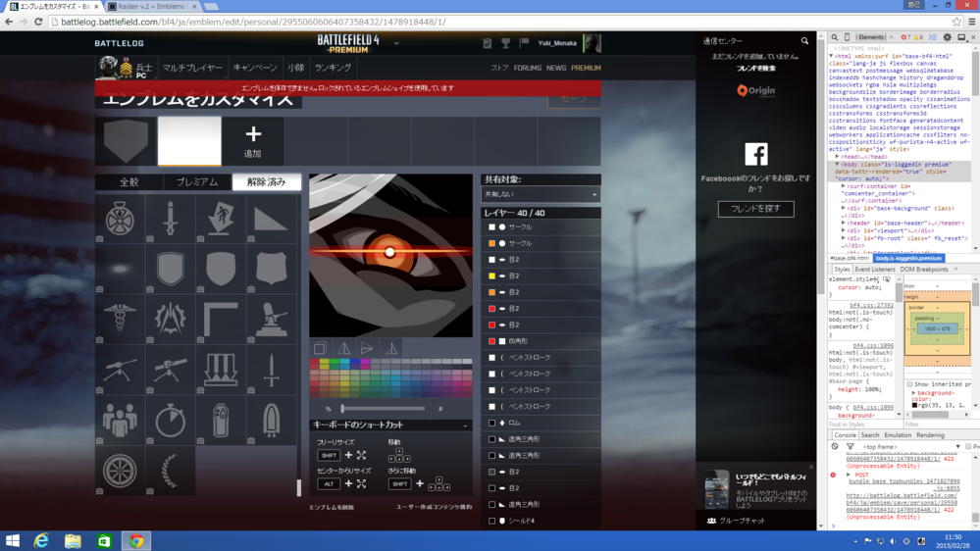The height and width of the screenshot is (551, 980).
Task: Open Windows Store from the taskbar
Action: coord(104,541)
